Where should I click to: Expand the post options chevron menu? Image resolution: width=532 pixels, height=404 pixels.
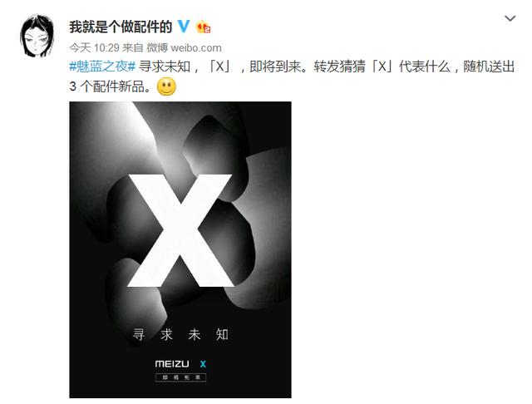(510, 18)
